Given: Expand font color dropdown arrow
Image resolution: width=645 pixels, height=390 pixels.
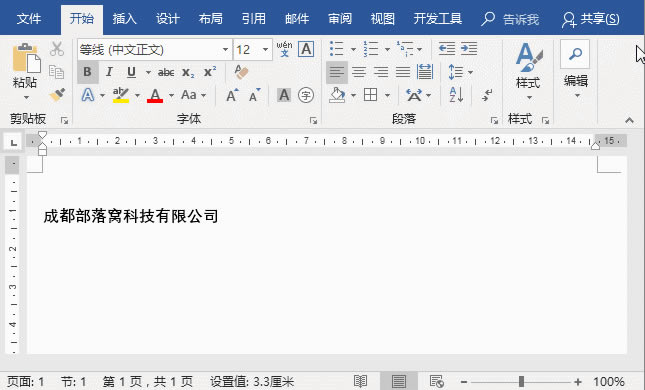Looking at the screenshot, I should pos(171,95).
